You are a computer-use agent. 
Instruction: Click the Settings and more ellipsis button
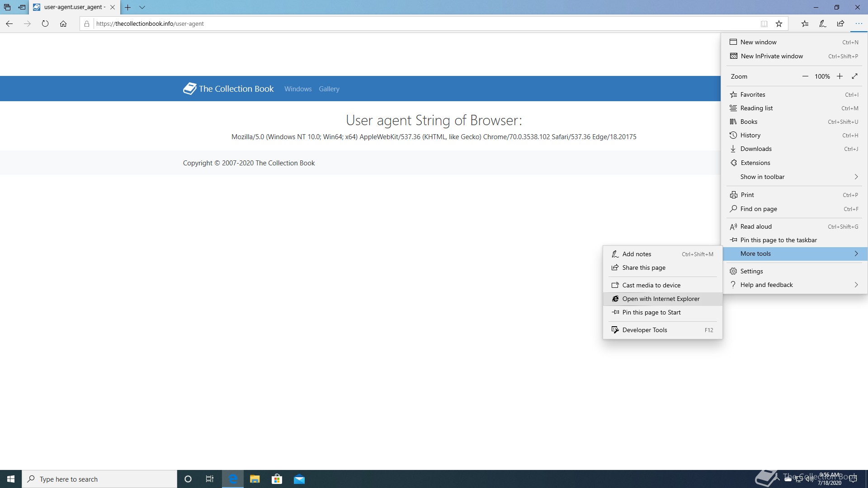(859, 23)
